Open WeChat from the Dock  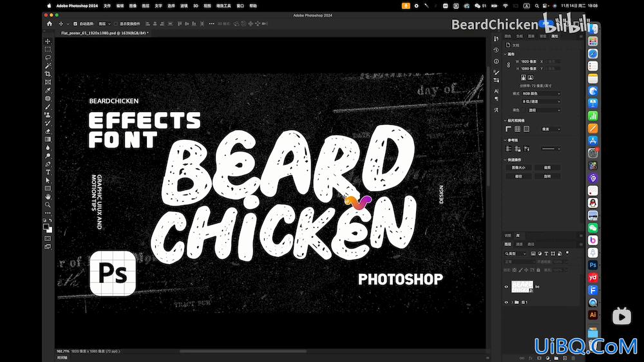[x=592, y=227]
